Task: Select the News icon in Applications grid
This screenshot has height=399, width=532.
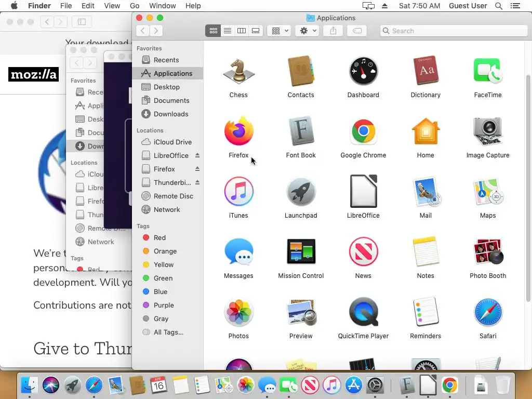Action: pos(363,251)
